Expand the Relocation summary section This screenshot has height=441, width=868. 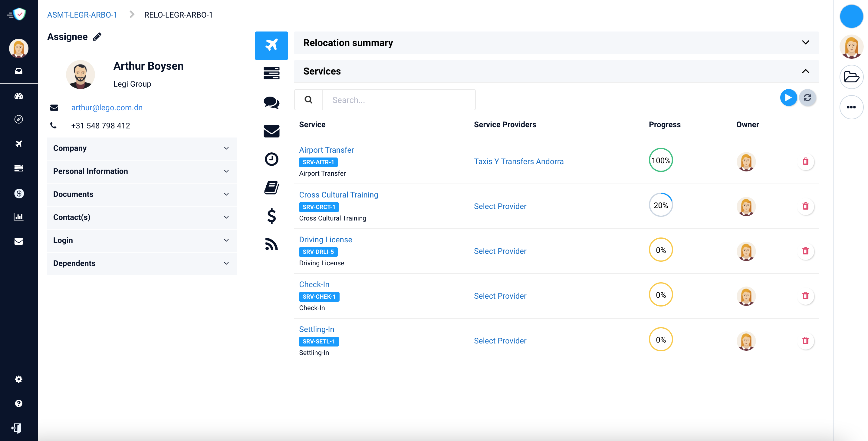point(806,42)
